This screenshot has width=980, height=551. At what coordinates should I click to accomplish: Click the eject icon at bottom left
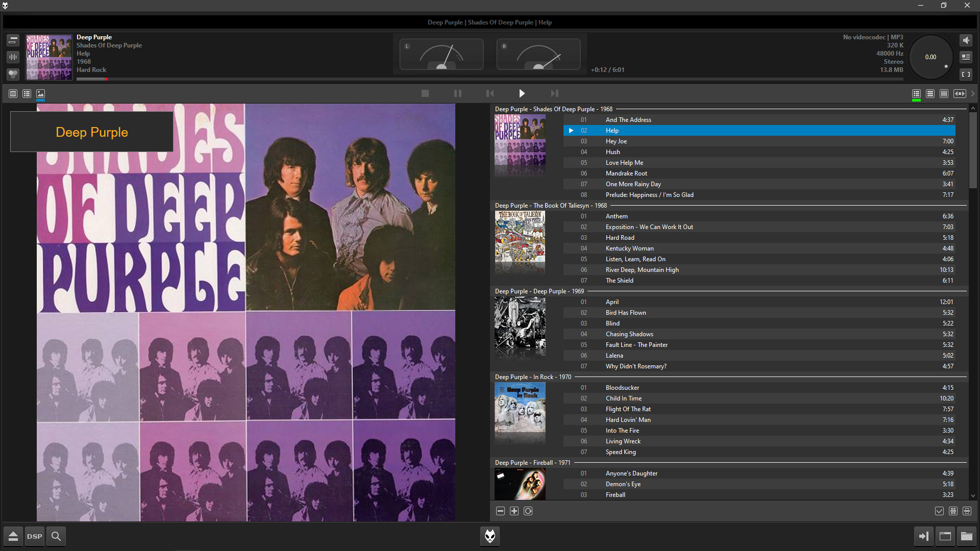pyautogui.click(x=13, y=536)
